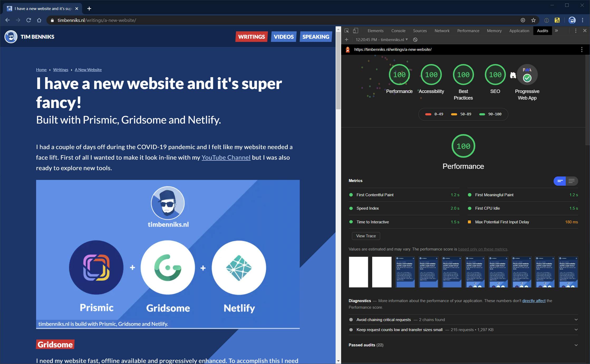Image resolution: width=590 pixels, height=364 pixels.
Task: Click the address bar URL field
Action: (x=285, y=20)
